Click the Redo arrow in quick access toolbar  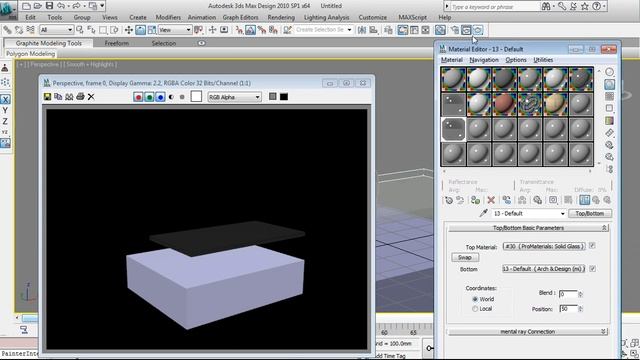point(76,6)
